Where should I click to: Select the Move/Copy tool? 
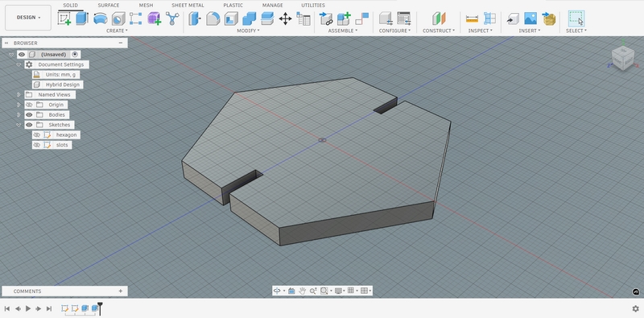[285, 19]
